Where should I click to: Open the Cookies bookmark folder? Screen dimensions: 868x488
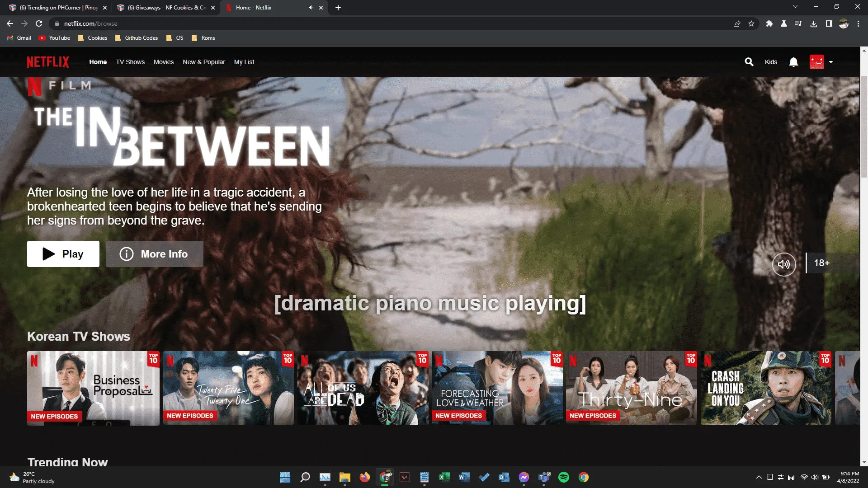(x=93, y=38)
